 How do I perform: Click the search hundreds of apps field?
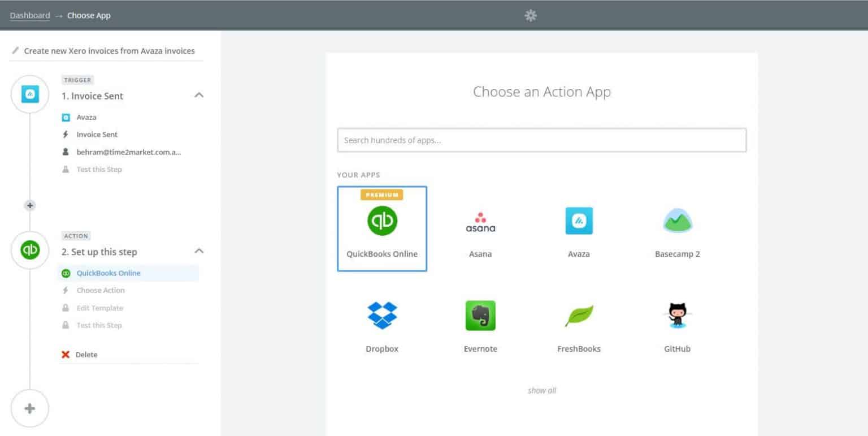point(541,140)
